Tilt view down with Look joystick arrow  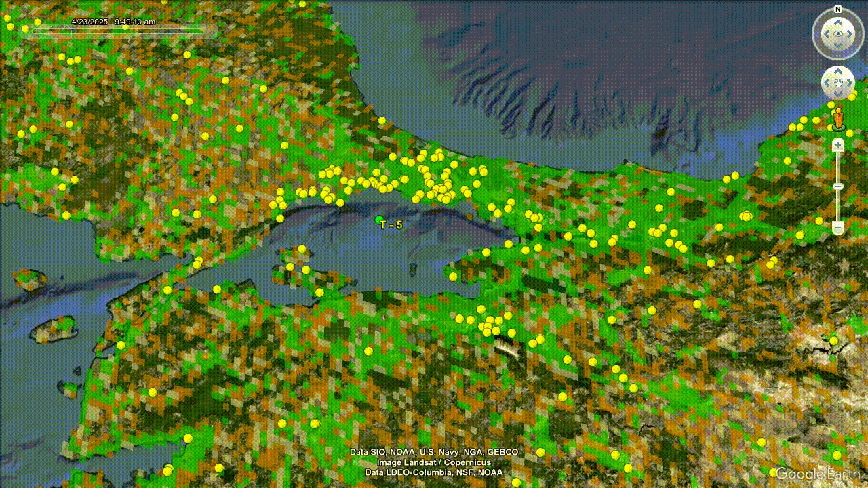[838, 46]
